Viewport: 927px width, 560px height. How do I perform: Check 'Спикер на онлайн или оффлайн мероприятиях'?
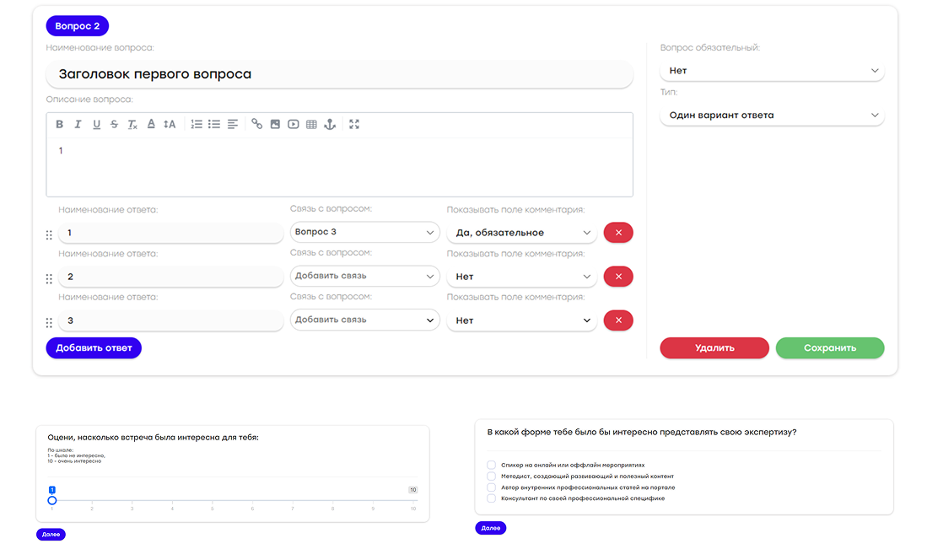click(x=492, y=465)
